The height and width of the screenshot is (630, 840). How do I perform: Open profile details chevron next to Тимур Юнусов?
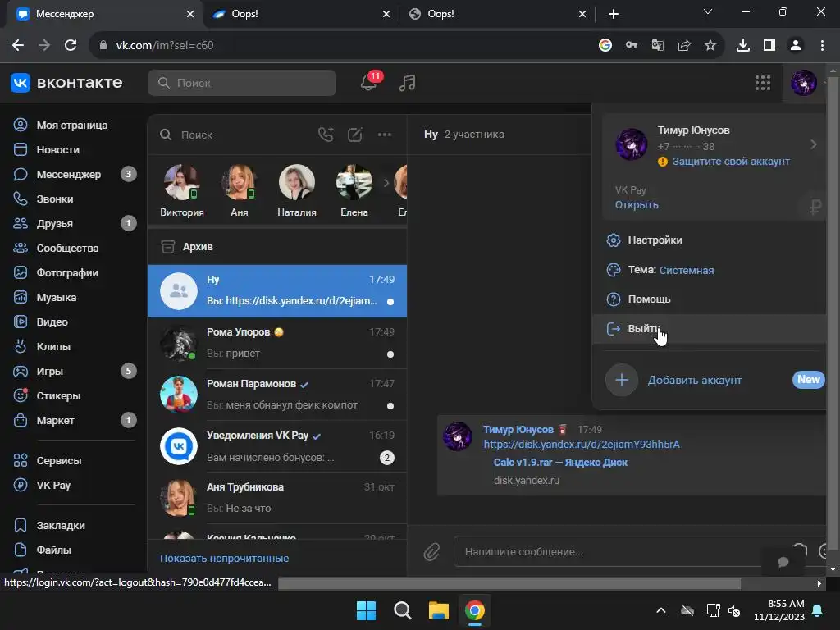click(813, 144)
